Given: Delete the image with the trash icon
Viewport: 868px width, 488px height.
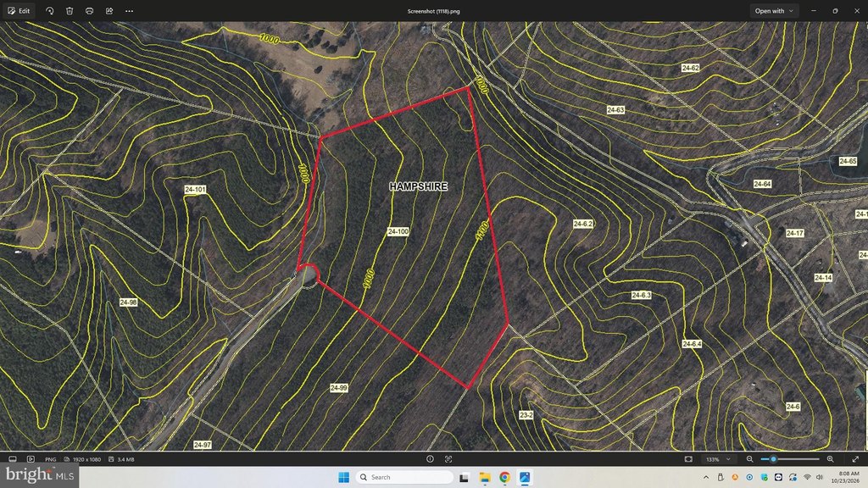Looking at the screenshot, I should tap(70, 11).
